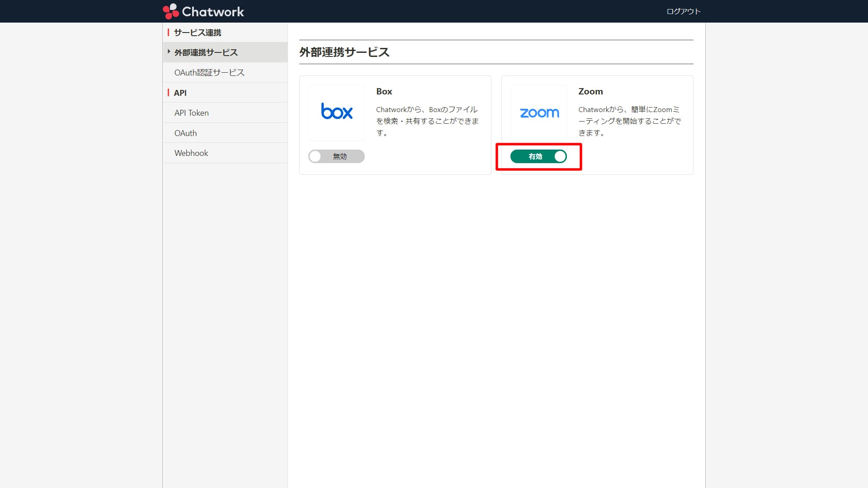Viewport: 868px width, 488px height.
Task: Click the Zoom service title
Action: [x=590, y=91]
